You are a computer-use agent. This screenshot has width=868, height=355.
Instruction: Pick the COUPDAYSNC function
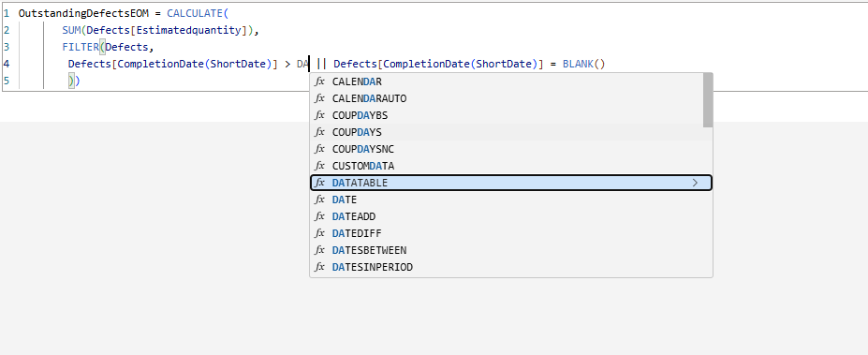pos(510,149)
